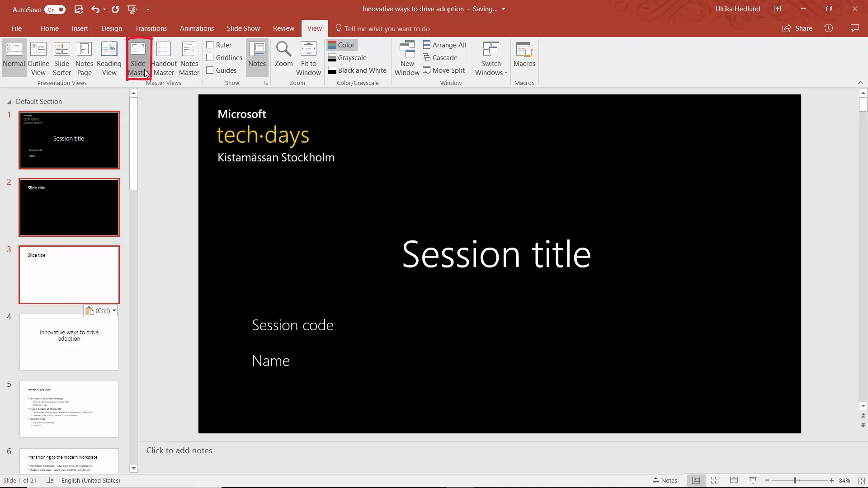Select Black and White display mode

pos(358,70)
